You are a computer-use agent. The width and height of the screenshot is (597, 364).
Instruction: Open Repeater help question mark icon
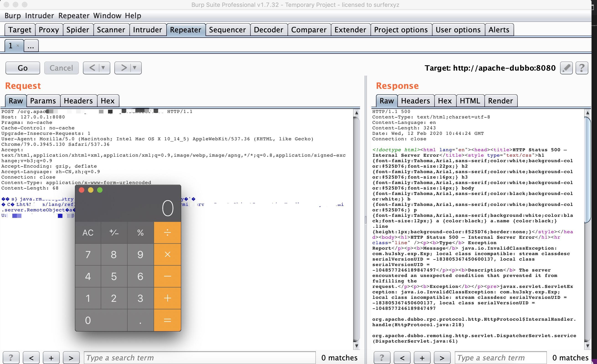point(582,68)
